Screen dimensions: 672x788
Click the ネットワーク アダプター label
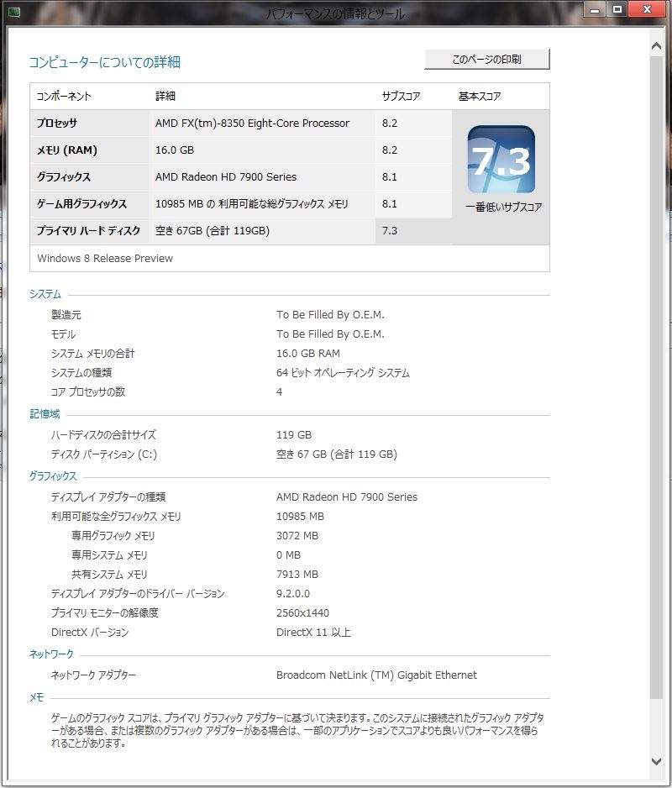coord(93,675)
